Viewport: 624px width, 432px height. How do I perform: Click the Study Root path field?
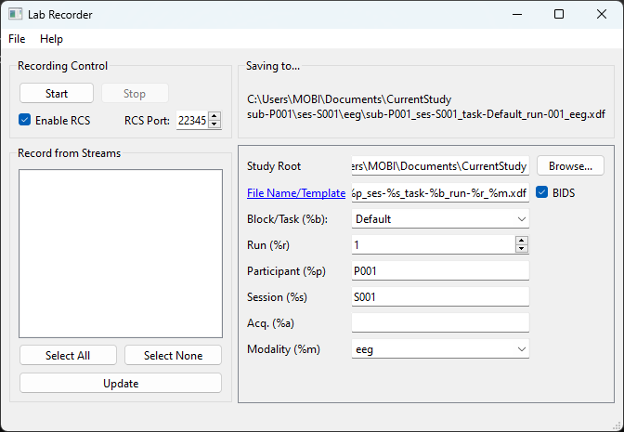[440, 166]
